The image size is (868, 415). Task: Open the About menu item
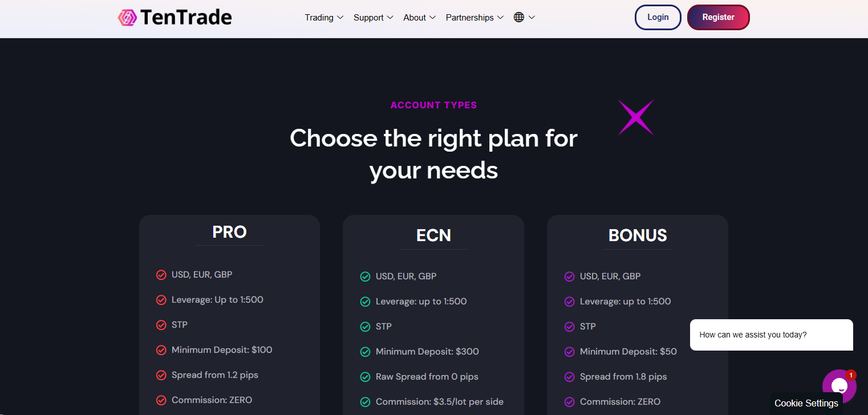click(x=419, y=18)
